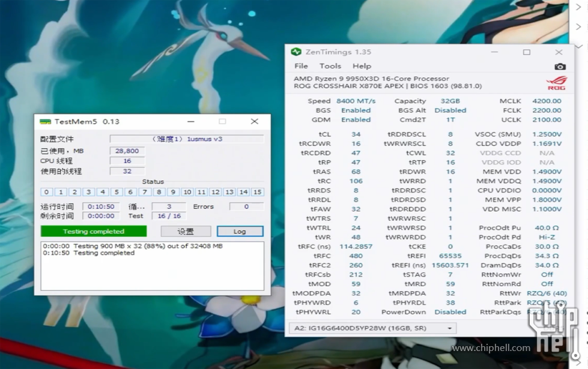The width and height of the screenshot is (588, 369).
Task: Click the tREFI value 65535
Action: click(450, 256)
